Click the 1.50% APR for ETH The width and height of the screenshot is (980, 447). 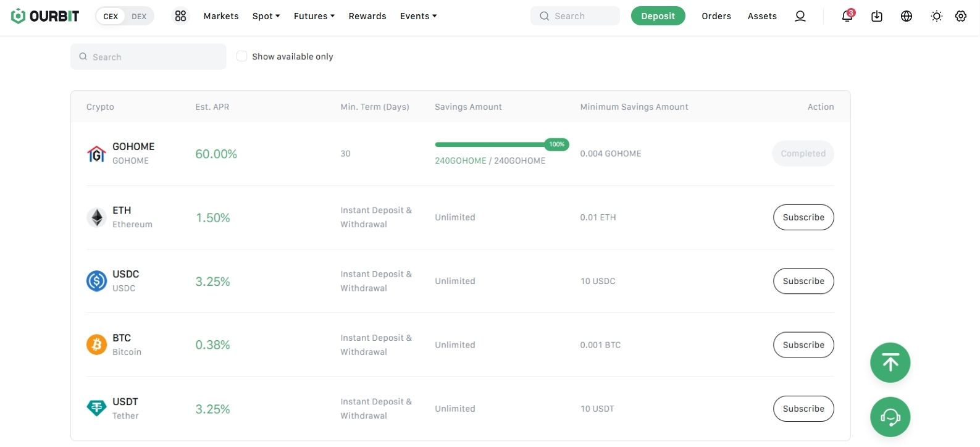coord(213,217)
